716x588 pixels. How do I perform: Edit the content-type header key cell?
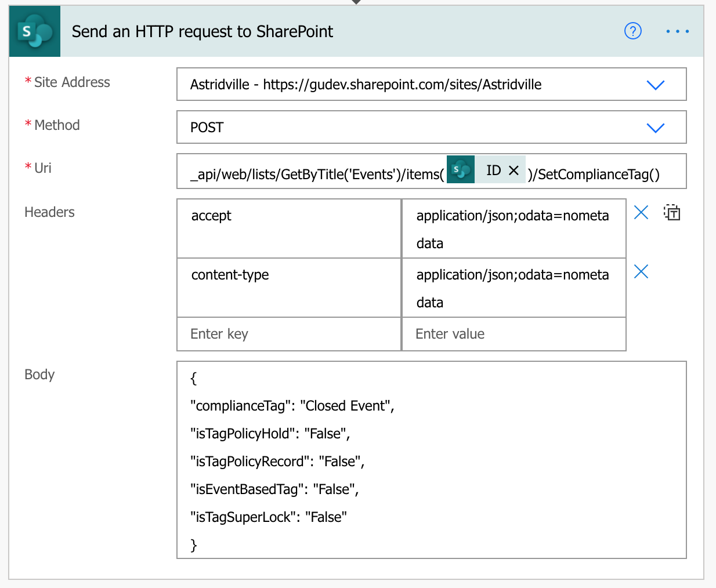[x=289, y=288]
